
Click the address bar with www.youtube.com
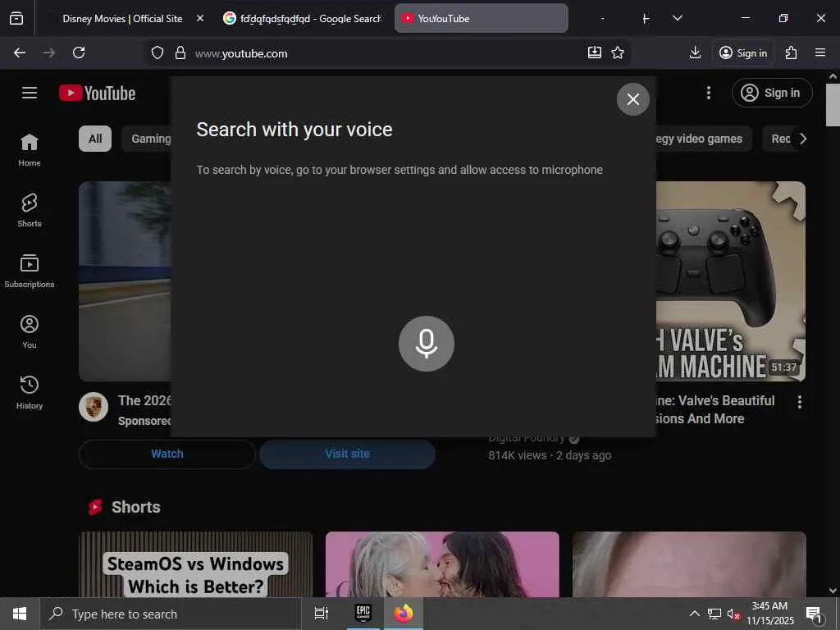tap(386, 53)
